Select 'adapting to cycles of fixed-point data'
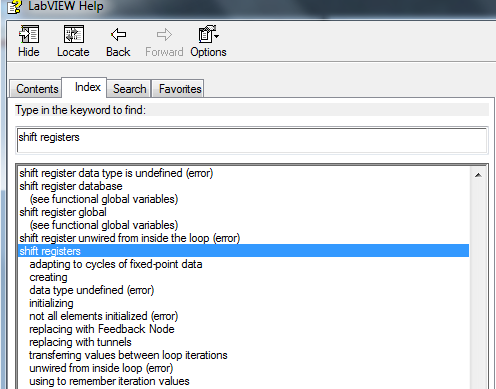Screen dimensions: 496x389 click(116, 264)
